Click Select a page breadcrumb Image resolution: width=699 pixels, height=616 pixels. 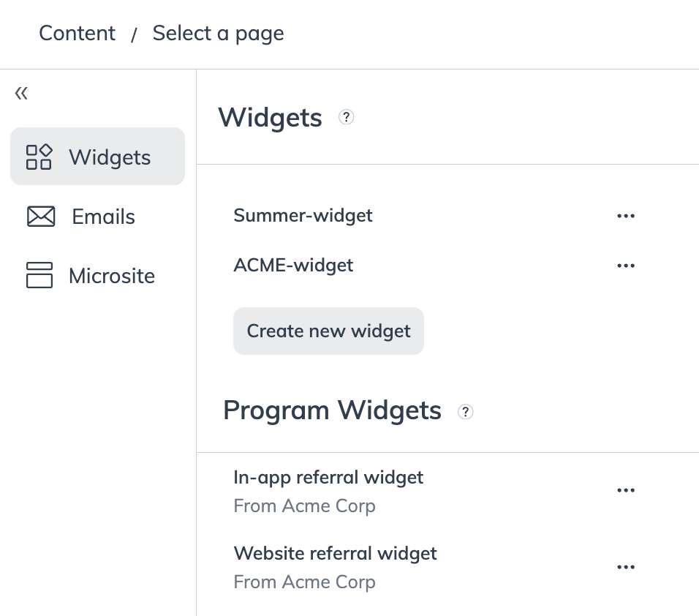(x=218, y=34)
